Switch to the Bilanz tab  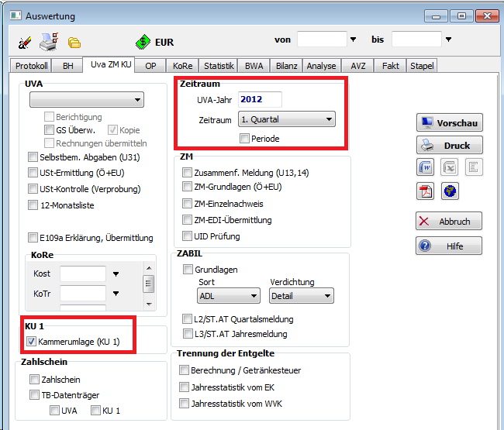(286, 66)
